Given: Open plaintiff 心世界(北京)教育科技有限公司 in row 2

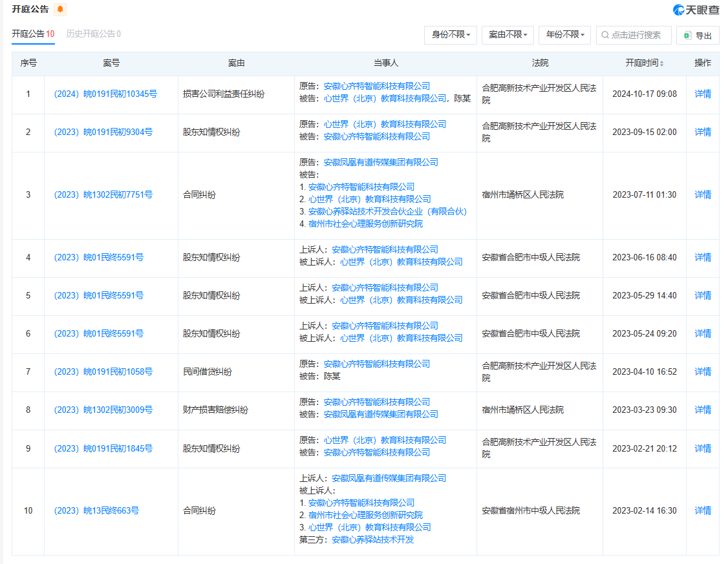Looking at the screenshot, I should [385, 124].
